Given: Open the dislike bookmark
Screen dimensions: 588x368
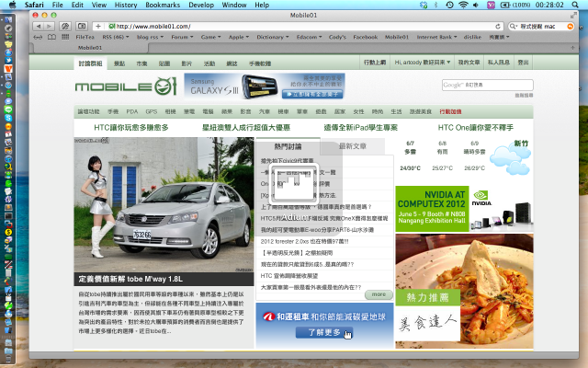Looking at the screenshot, I should pyautogui.click(x=472, y=37).
